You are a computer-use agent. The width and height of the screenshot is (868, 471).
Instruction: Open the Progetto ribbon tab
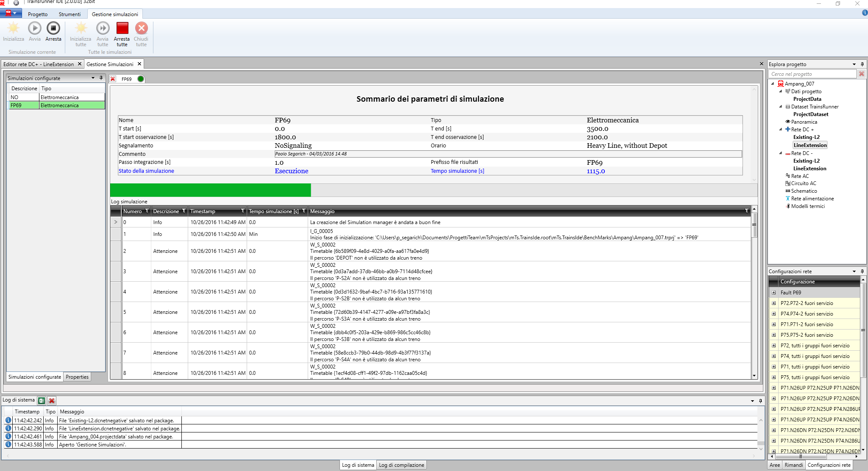(38, 14)
